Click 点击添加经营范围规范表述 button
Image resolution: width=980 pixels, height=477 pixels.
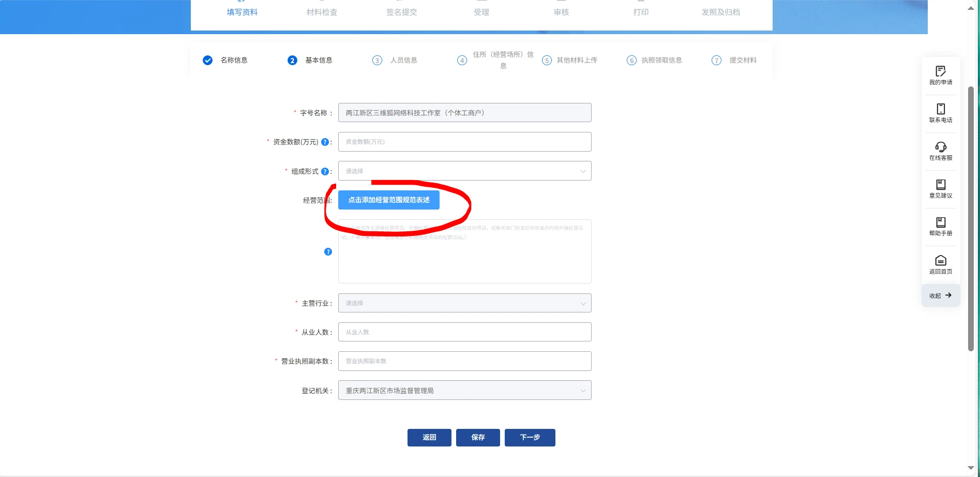[388, 200]
